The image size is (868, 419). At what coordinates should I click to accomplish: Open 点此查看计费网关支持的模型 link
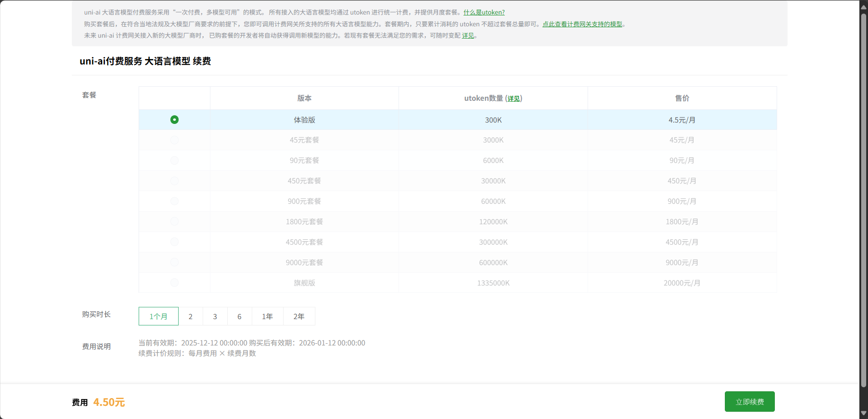tap(582, 24)
